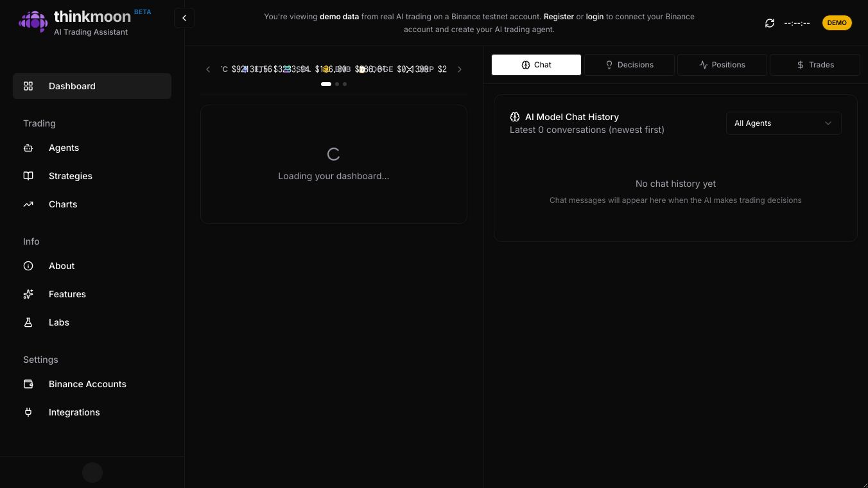Click the Integrations plug icon
Viewport: 868px width, 488px height.
(x=28, y=412)
